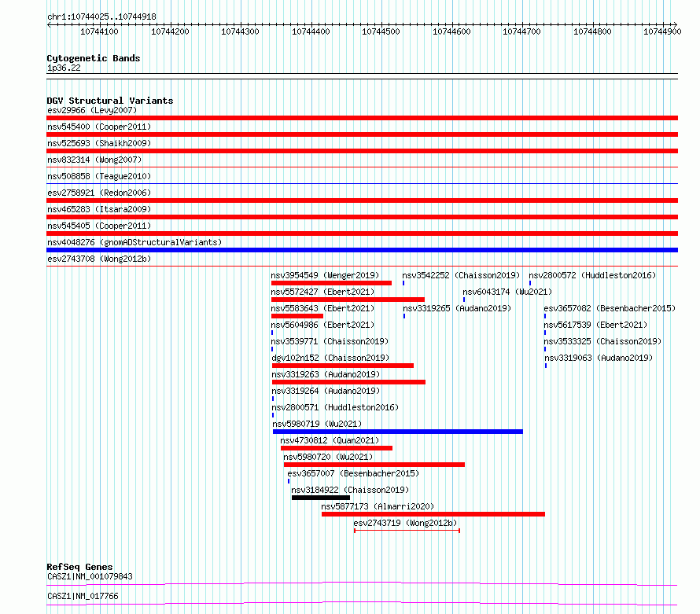Click nsv4048276 (gnomADStructuralVariants) label
700x614 pixels.
134,242
